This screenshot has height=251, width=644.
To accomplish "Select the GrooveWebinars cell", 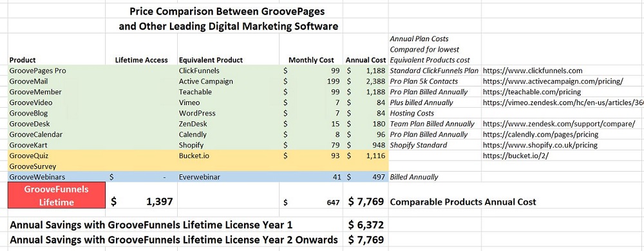I will pos(57,177).
